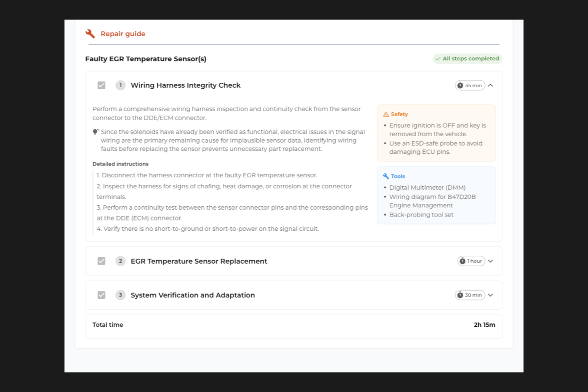Toggle the System Verification and Adaptation checkbox
Image resolution: width=588 pixels, height=392 pixels.
pyautogui.click(x=101, y=295)
